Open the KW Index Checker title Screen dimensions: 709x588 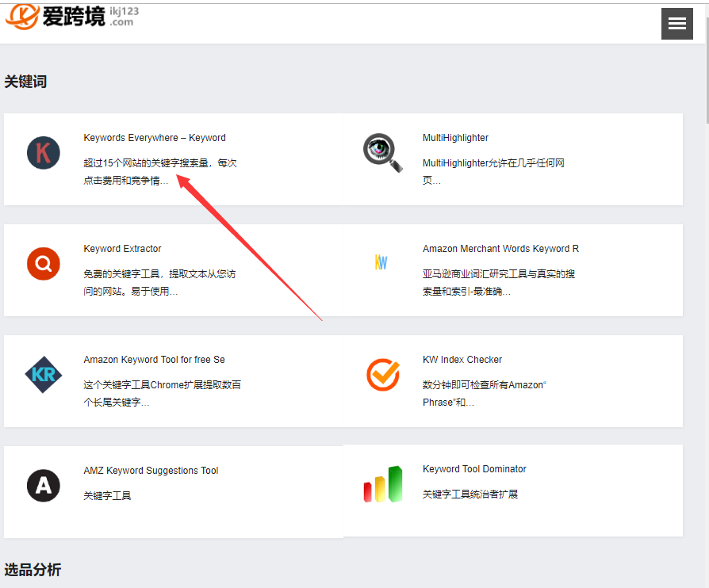coord(462,360)
